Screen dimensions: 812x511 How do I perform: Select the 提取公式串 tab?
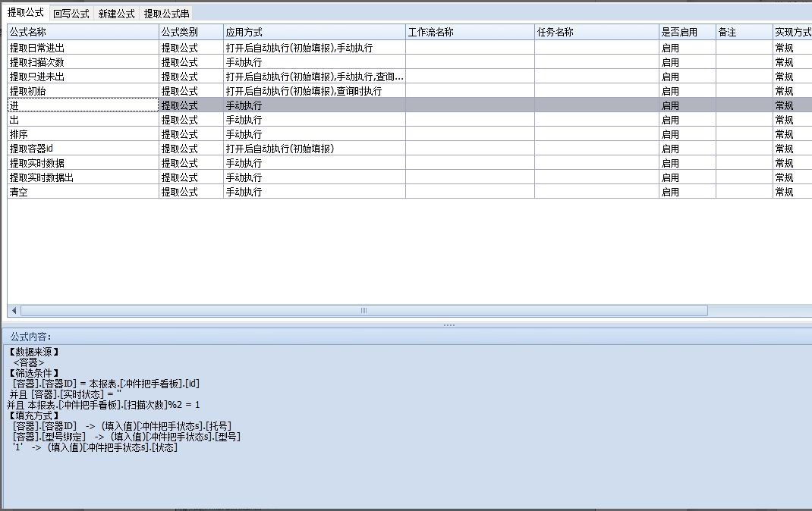[166, 14]
